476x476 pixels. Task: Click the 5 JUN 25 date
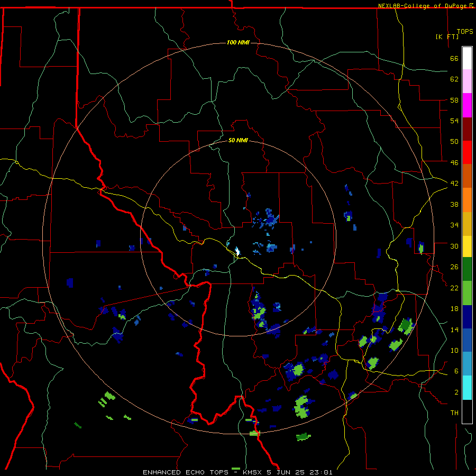(x=286, y=472)
